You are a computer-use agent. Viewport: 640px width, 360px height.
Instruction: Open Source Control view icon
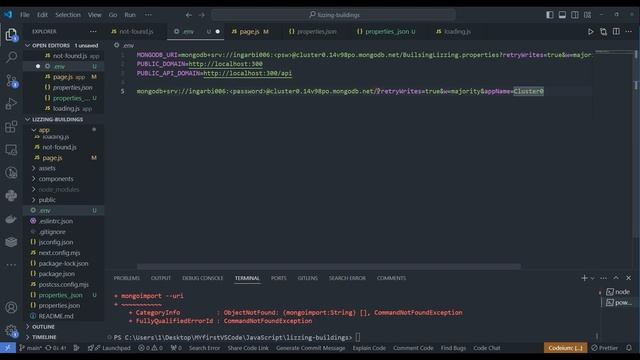[x=11, y=80]
